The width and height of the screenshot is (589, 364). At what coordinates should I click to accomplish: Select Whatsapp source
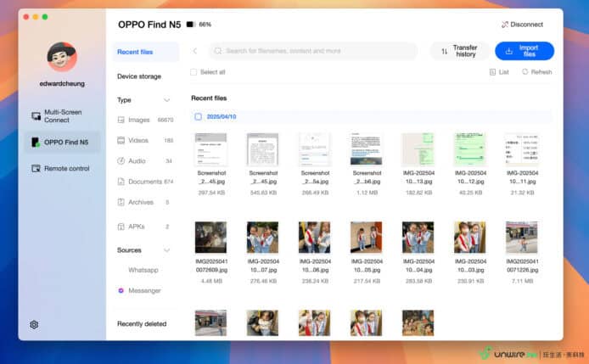143,270
